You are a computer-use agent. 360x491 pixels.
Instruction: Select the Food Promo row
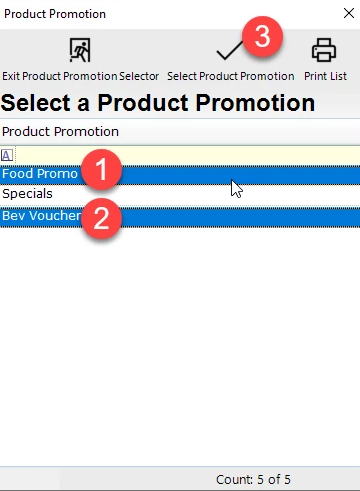click(180, 175)
